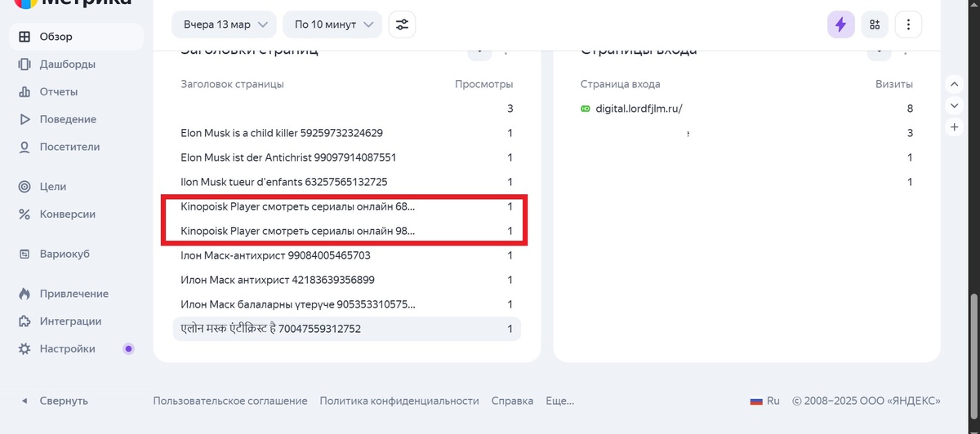Viewport: 980px width, 434px height.
Task: Select row Ілон Маск-антихрист 99084005465703
Action: pyautogui.click(x=347, y=255)
